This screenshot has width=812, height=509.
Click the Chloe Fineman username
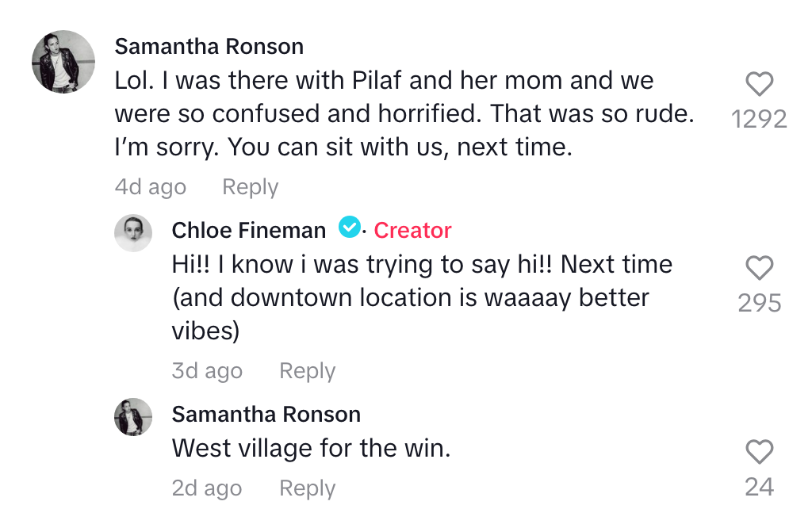coord(248,229)
